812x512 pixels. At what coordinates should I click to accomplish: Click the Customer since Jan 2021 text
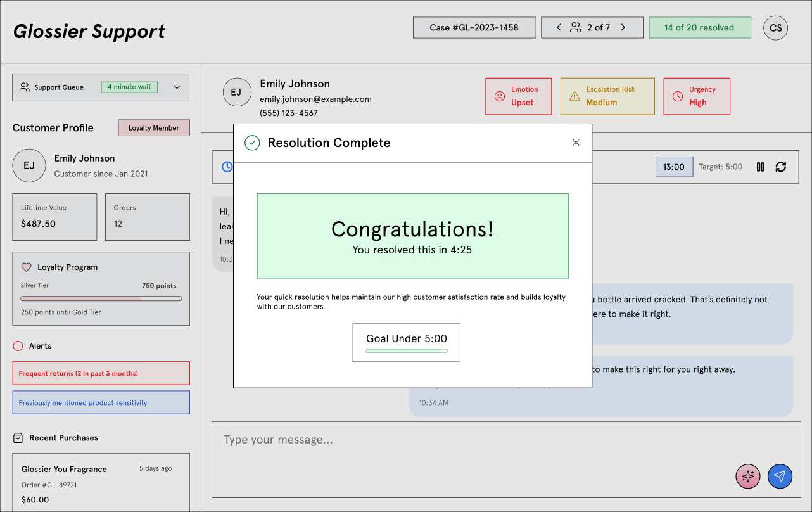pyautogui.click(x=101, y=174)
